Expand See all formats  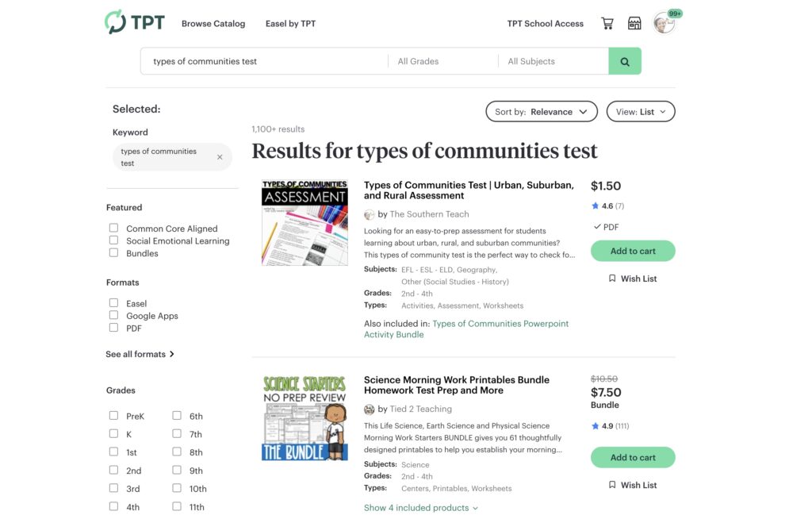pos(140,353)
